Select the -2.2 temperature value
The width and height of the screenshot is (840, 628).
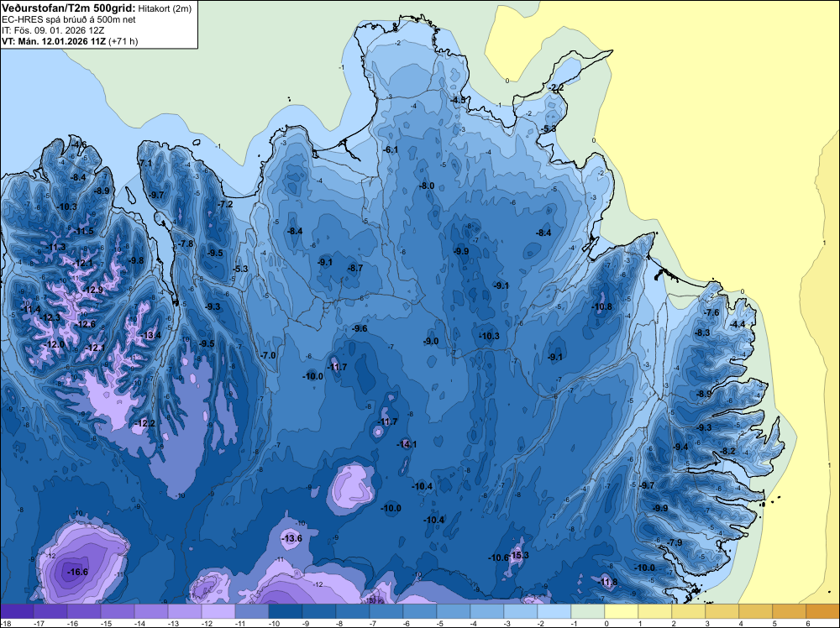(x=557, y=88)
